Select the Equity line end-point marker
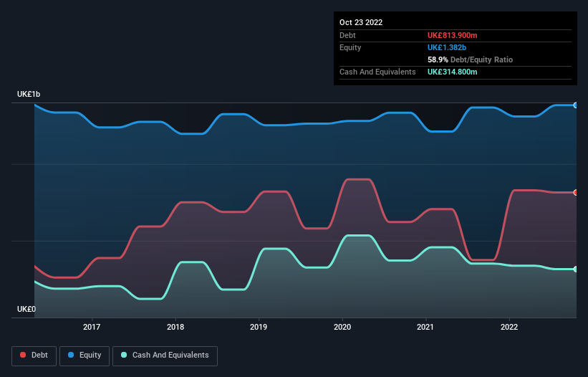This screenshot has height=377, width=588. tap(576, 105)
